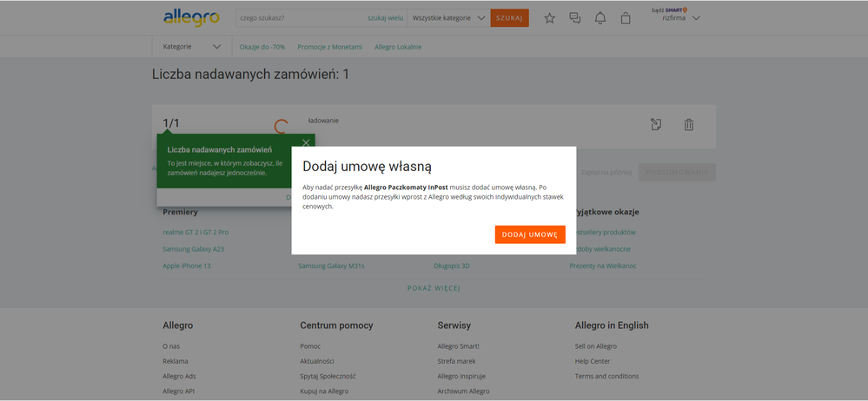Delete the order with the trash icon

coord(688,125)
